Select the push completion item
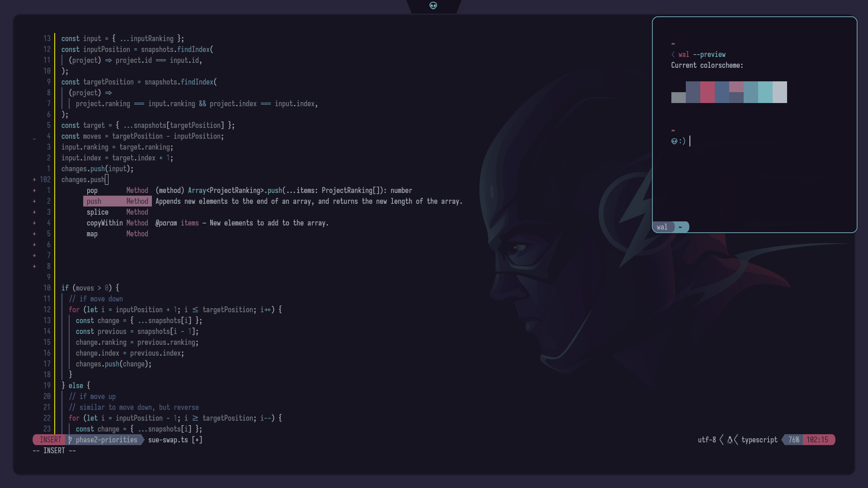Screen dimensions: 868x488 click(x=94, y=202)
